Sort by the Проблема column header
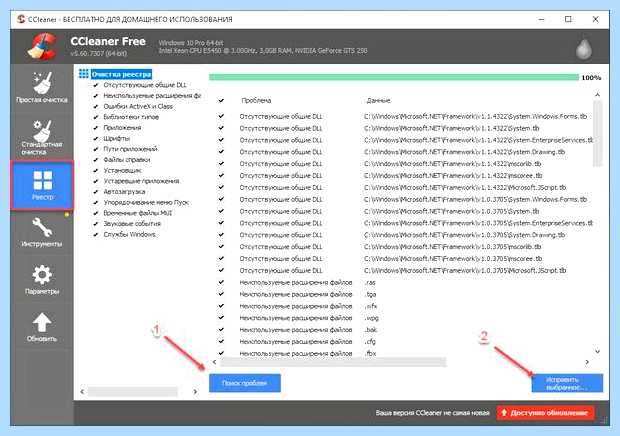Screen dimensions: 620x436 [256, 100]
